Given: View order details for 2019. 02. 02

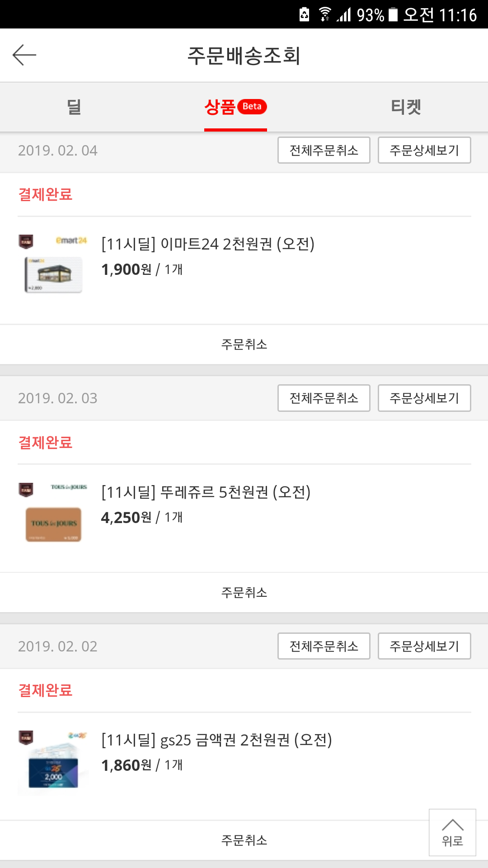Looking at the screenshot, I should [424, 646].
